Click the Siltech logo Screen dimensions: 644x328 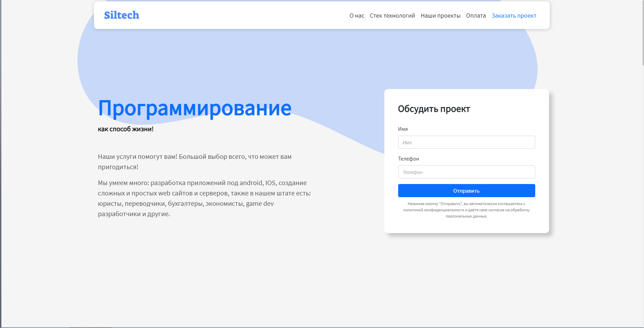(x=122, y=15)
